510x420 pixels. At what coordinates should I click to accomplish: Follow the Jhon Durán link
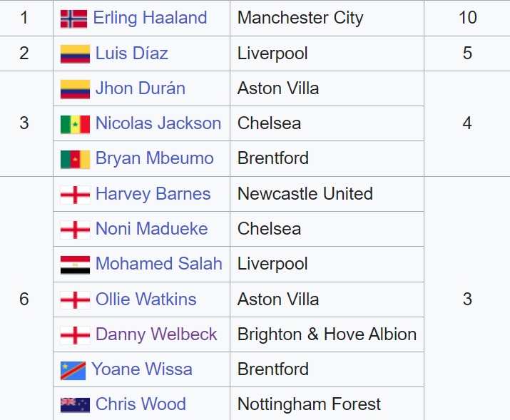click(141, 88)
